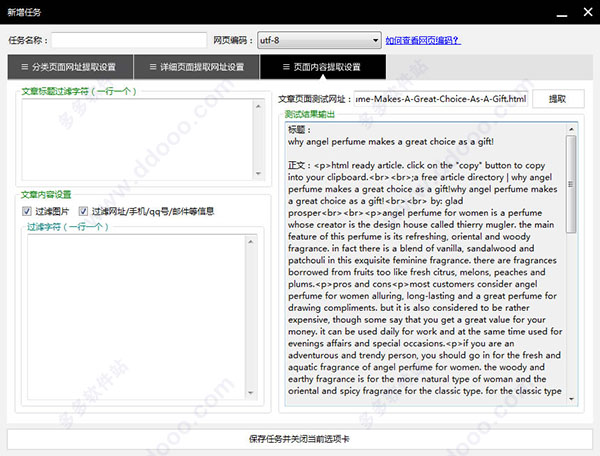Toggle the 过滤图片 checkbox
600x456 pixels.
click(27, 212)
